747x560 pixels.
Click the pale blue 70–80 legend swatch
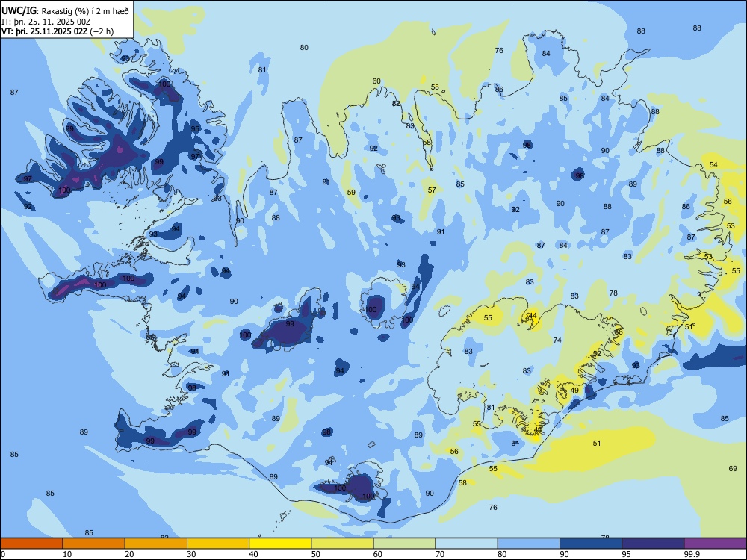(x=466, y=544)
